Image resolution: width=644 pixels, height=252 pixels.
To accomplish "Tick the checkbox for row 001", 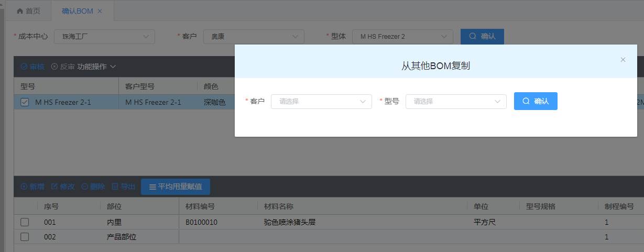I will click(25, 223).
